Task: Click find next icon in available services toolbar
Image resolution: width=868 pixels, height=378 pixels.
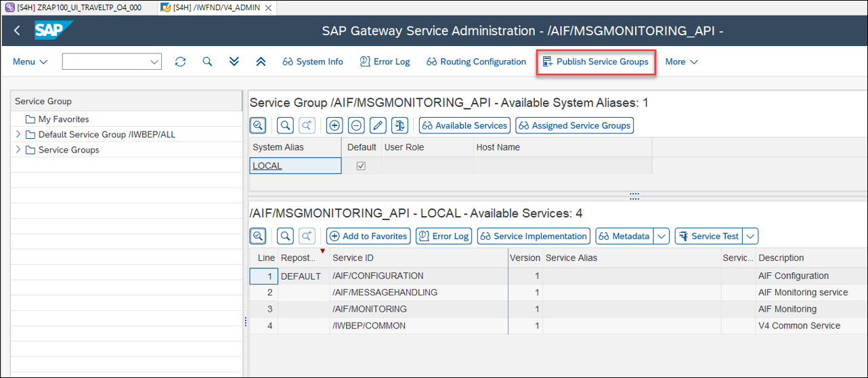Action: [x=307, y=236]
